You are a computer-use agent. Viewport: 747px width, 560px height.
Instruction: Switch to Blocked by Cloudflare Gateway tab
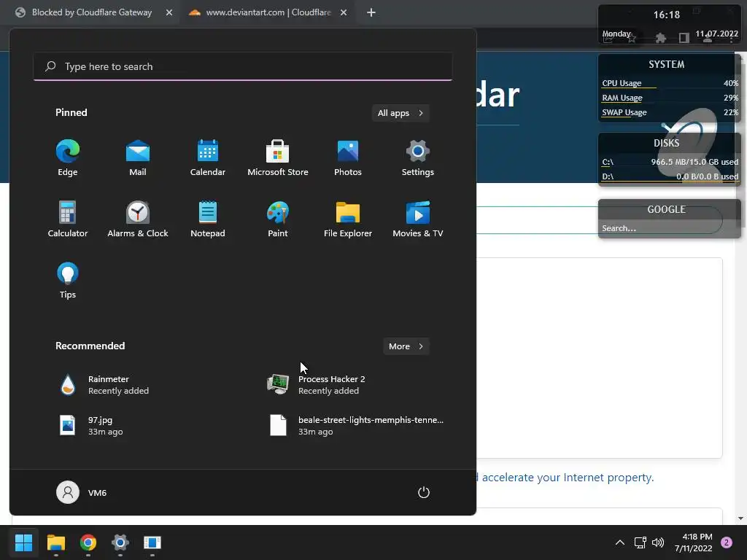[91, 12]
